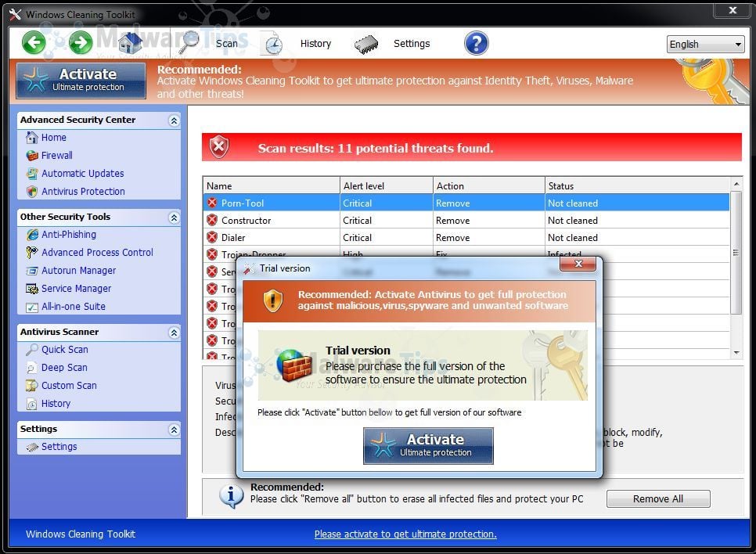The width and height of the screenshot is (756, 554).
Task: Open the Home house icon in toolbar
Action: point(130,43)
